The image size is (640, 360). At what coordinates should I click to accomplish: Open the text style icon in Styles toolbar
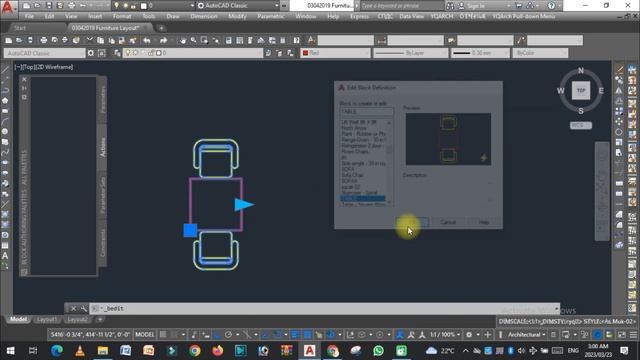tap(311, 40)
